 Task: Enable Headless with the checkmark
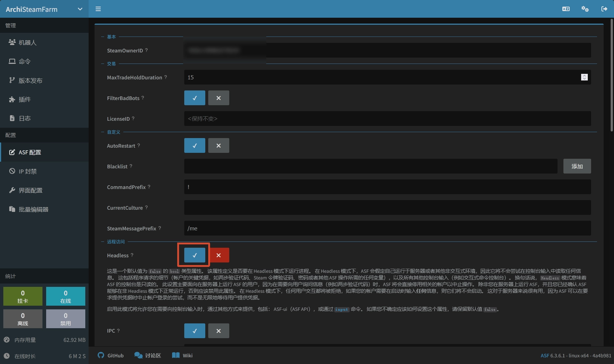(195, 255)
